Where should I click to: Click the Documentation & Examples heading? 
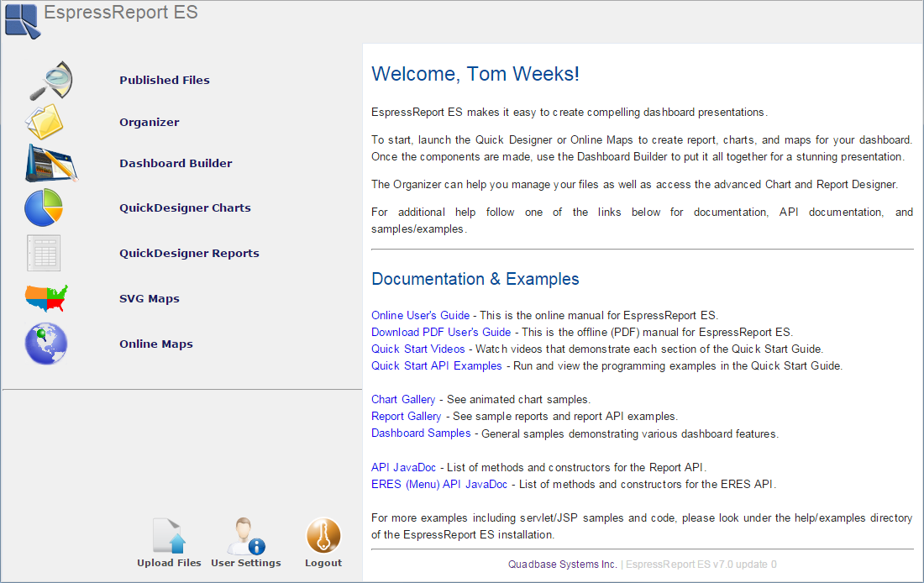pyautogui.click(x=475, y=279)
